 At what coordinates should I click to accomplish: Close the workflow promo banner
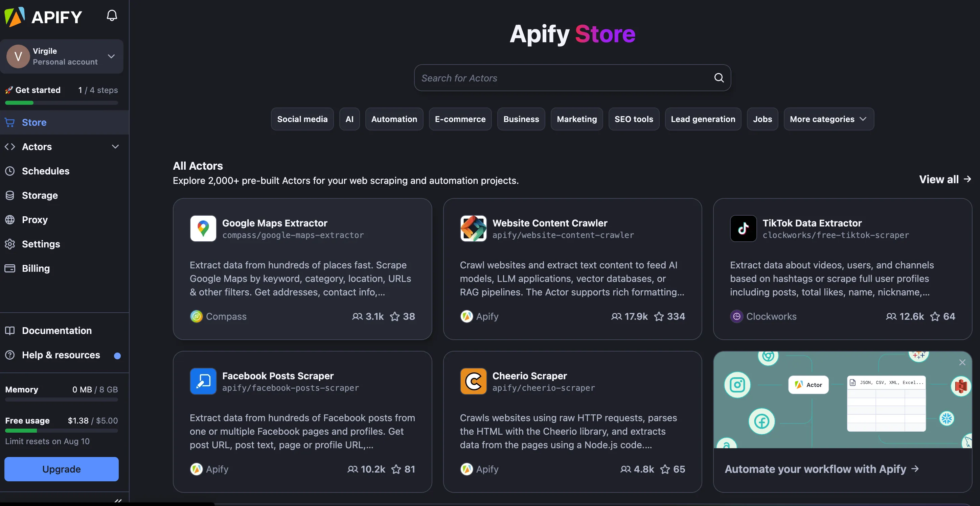click(962, 362)
